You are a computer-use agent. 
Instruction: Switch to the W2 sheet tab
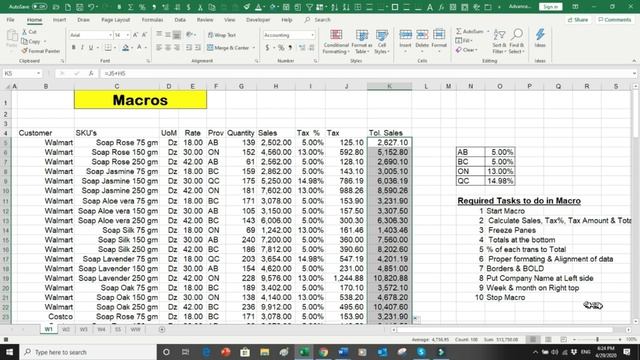[66, 329]
